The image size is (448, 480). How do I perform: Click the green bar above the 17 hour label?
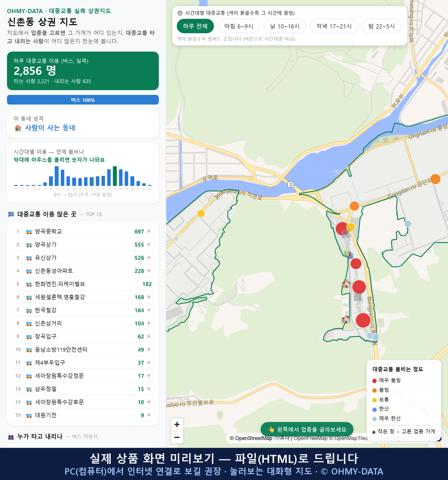[x=115, y=176]
